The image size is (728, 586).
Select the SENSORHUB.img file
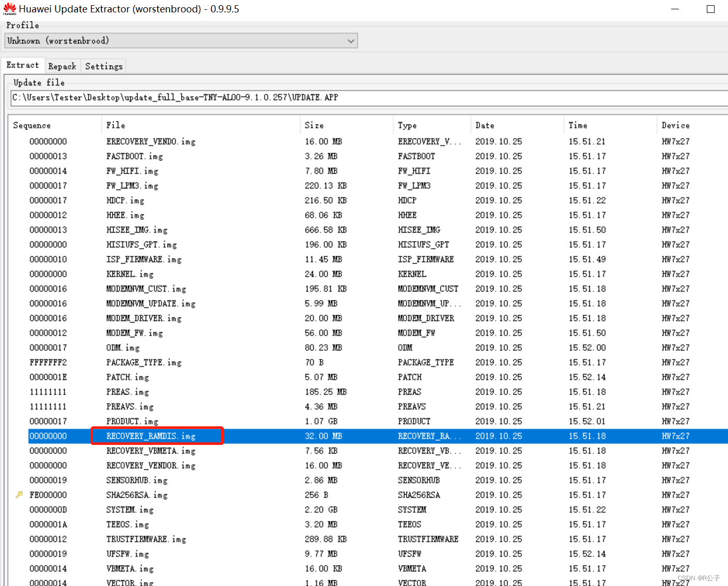pos(136,480)
